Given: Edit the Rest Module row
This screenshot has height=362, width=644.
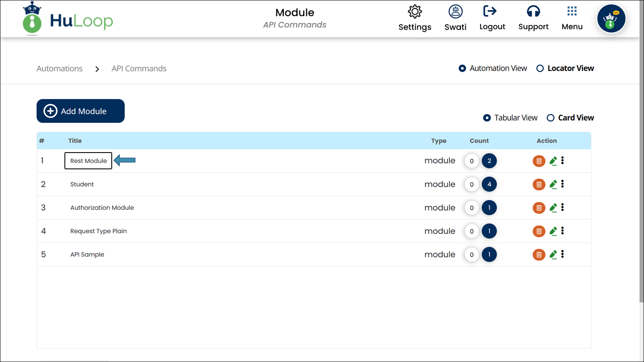Looking at the screenshot, I should (x=553, y=161).
